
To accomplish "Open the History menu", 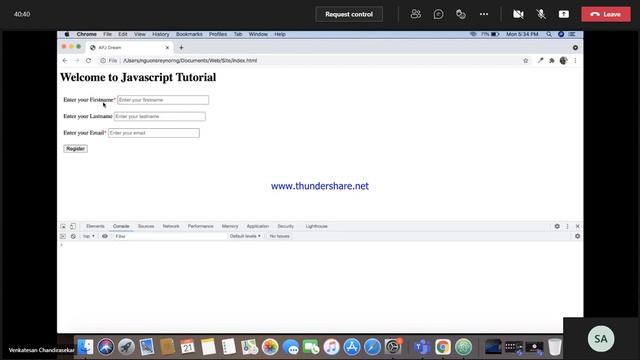I will tap(160, 34).
